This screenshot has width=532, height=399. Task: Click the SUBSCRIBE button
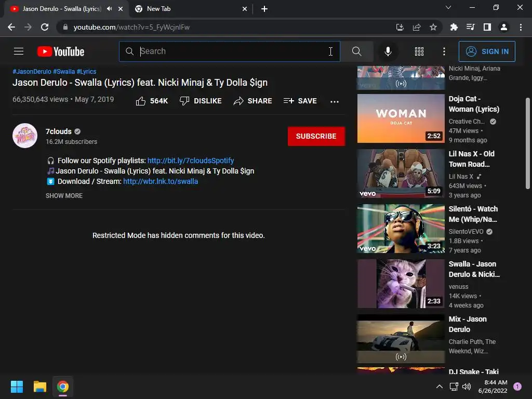tap(316, 136)
